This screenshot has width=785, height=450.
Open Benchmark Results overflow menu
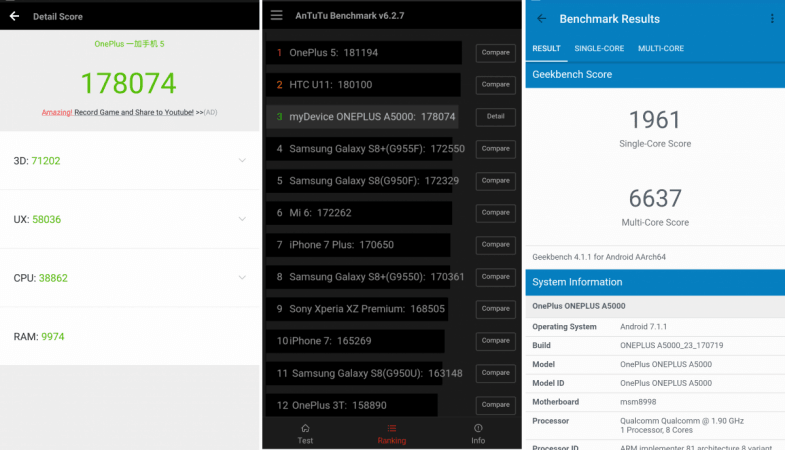(x=772, y=19)
